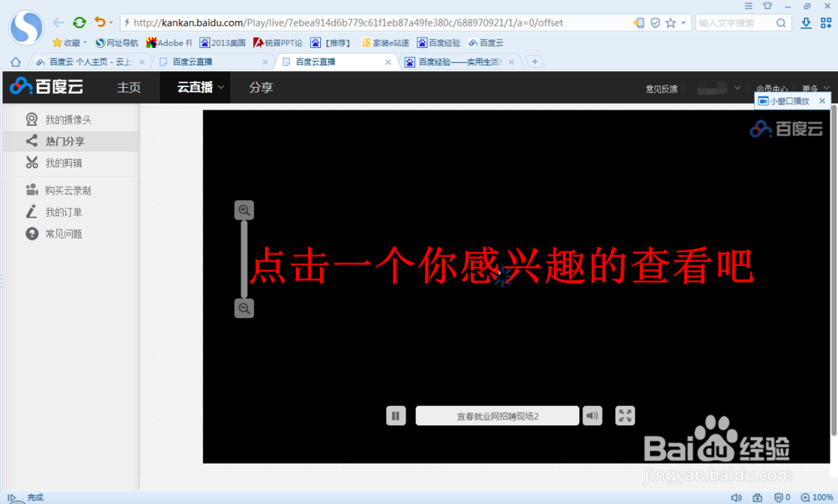Open the 百度经验 bookmark in favorites bar

click(439, 43)
